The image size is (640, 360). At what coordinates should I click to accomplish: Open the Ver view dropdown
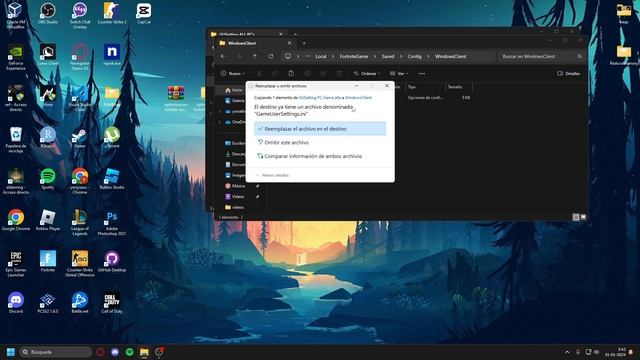point(399,73)
